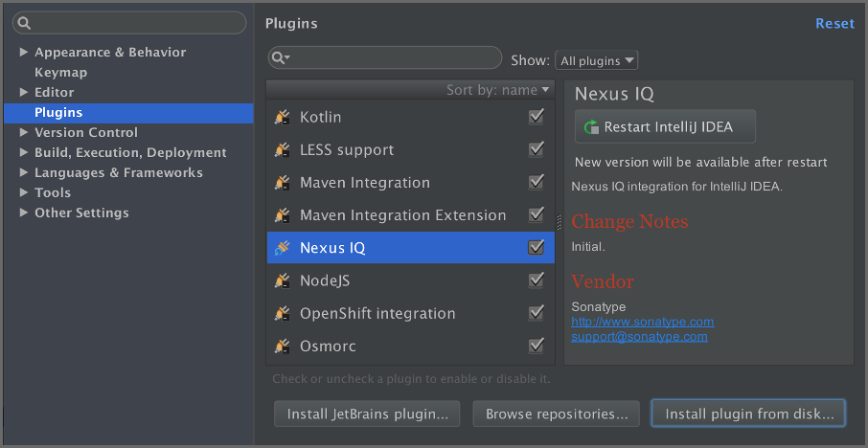
Task: Open Other Settings page
Action: pos(81,213)
